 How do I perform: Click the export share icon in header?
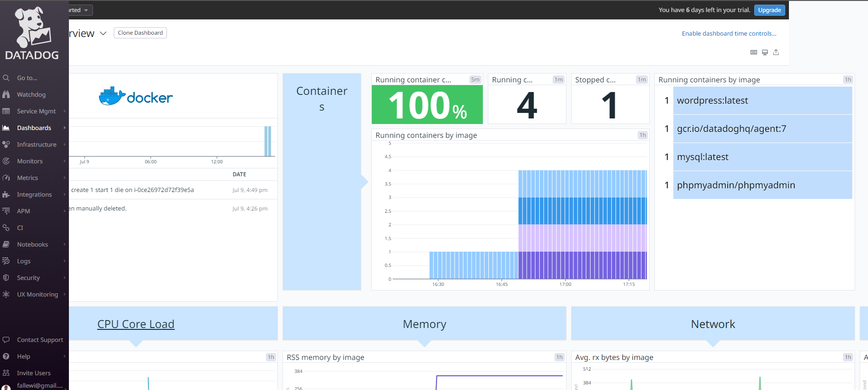[x=776, y=52]
